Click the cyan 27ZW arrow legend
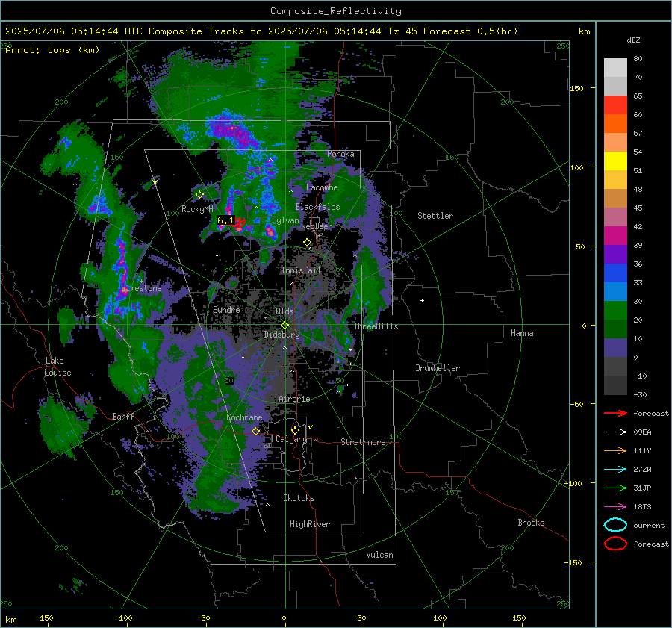This screenshot has height=628, width=672. 616,469
